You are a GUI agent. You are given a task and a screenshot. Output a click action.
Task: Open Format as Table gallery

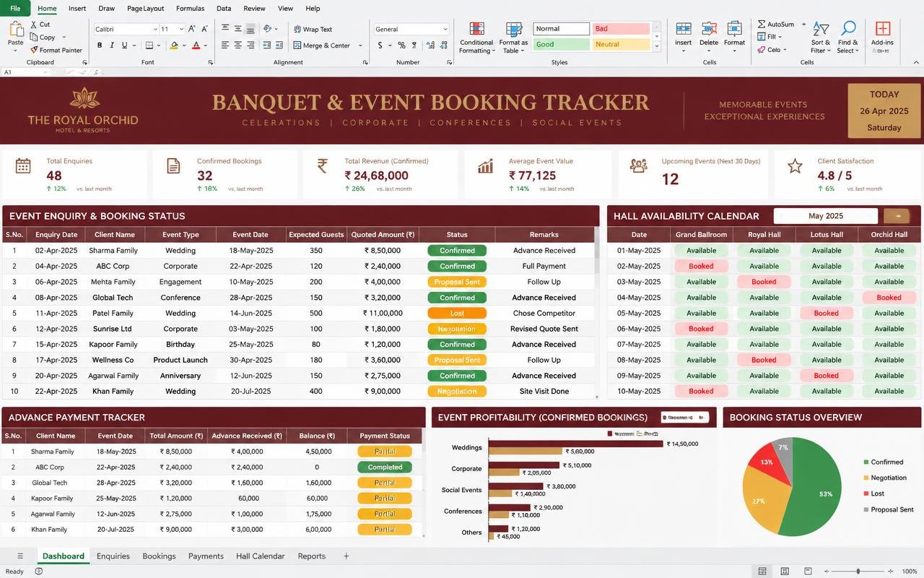[x=514, y=38]
